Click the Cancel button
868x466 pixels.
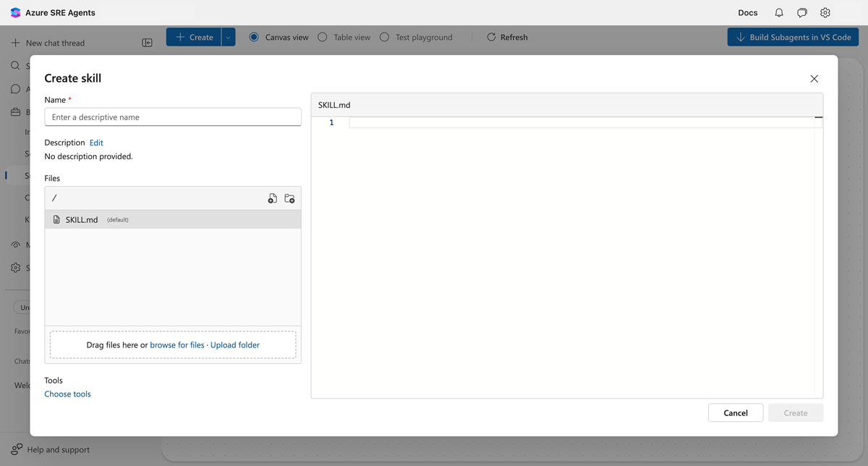click(x=736, y=412)
